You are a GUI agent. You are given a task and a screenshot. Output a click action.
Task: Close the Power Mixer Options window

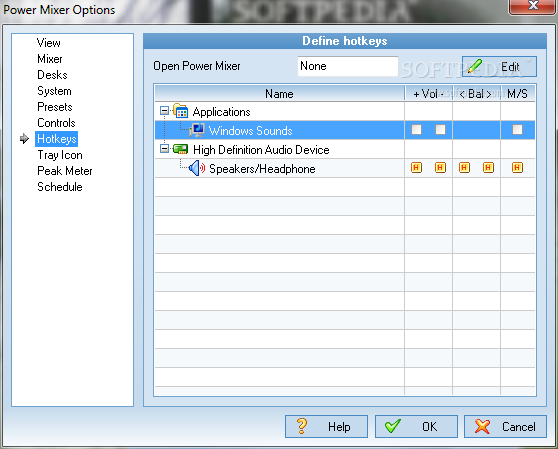click(533, 6)
